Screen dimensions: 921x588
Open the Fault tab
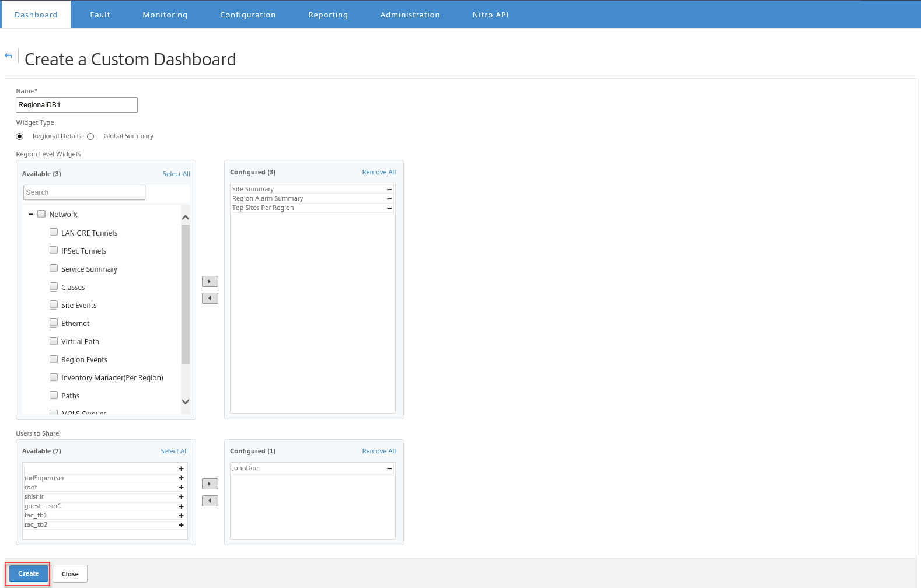[x=100, y=15]
